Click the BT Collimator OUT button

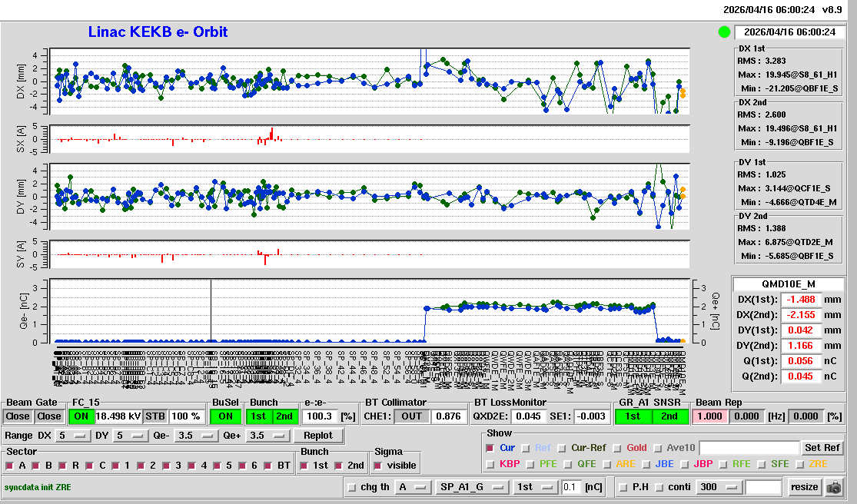coord(412,416)
